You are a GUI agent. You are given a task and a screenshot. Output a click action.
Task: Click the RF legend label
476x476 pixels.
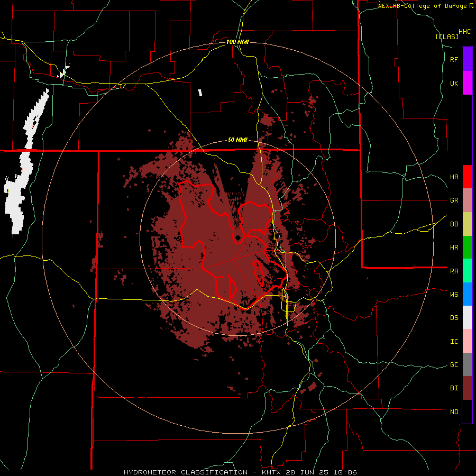click(454, 59)
